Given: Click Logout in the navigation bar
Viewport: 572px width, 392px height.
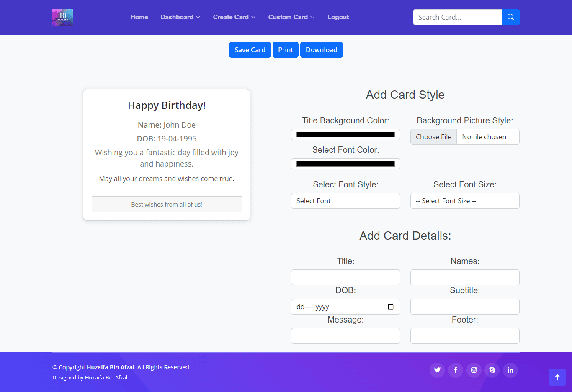Looking at the screenshot, I should click(338, 17).
